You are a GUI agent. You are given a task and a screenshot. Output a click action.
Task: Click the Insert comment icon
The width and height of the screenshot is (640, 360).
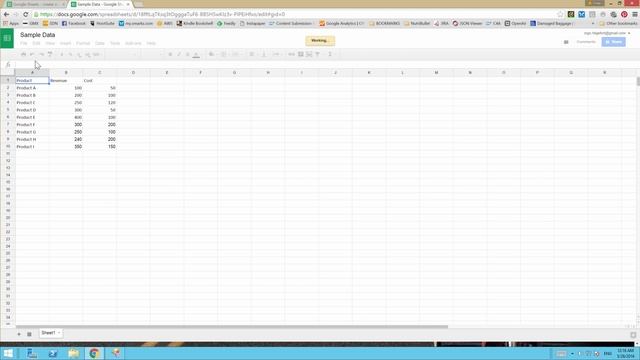pyautogui.click(x=300, y=54)
